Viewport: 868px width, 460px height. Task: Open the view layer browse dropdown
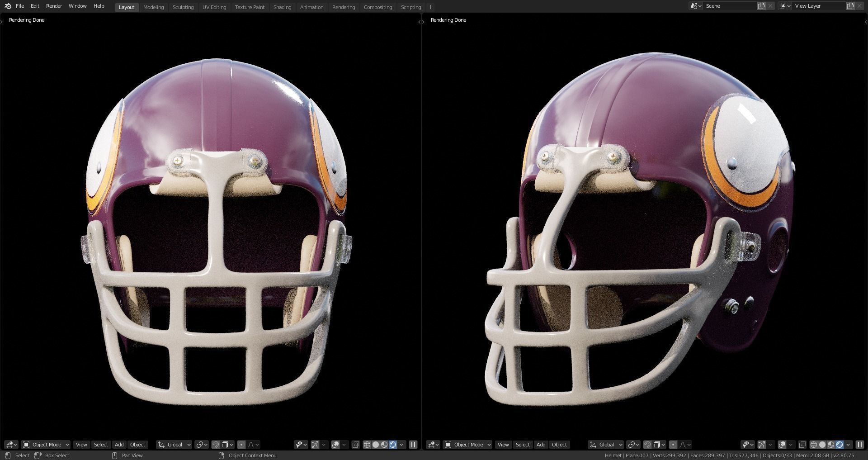(785, 6)
